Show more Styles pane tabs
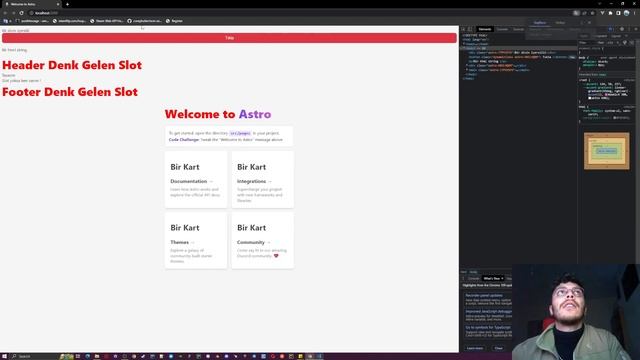 pos(627,36)
